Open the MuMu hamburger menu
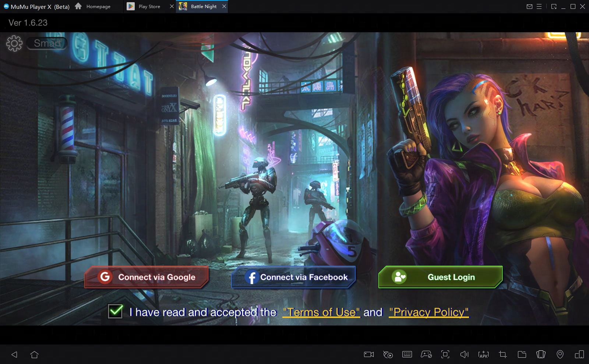Image resolution: width=589 pixels, height=364 pixels. click(x=539, y=7)
